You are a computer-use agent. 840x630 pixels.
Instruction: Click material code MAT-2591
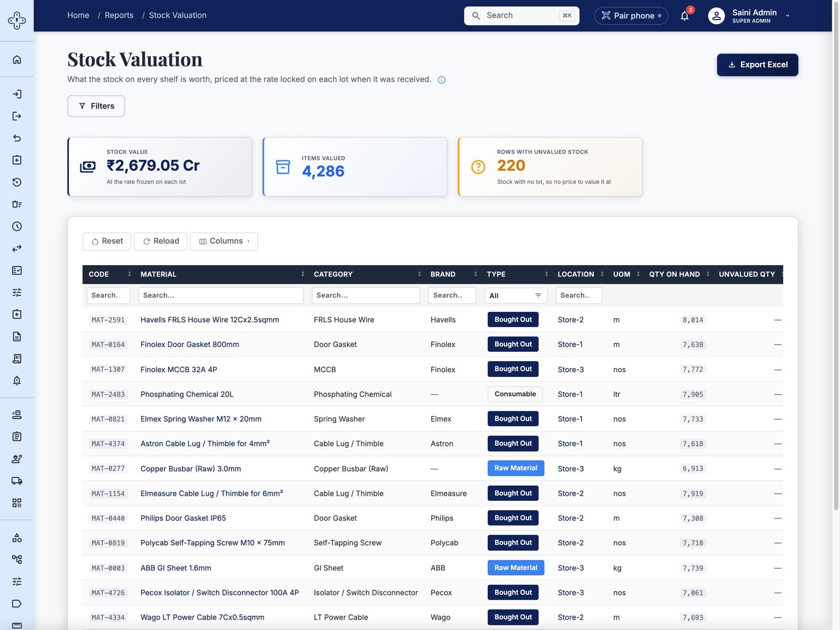pyautogui.click(x=108, y=320)
